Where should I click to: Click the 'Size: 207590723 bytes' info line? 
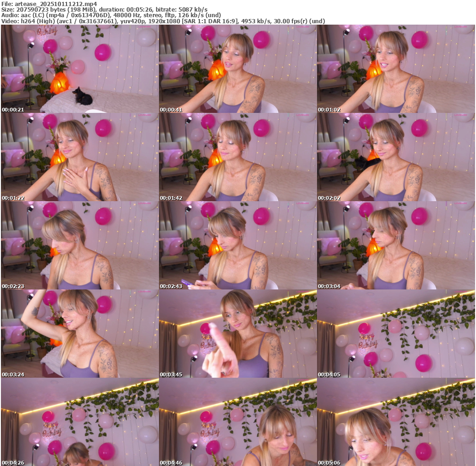[104, 9]
